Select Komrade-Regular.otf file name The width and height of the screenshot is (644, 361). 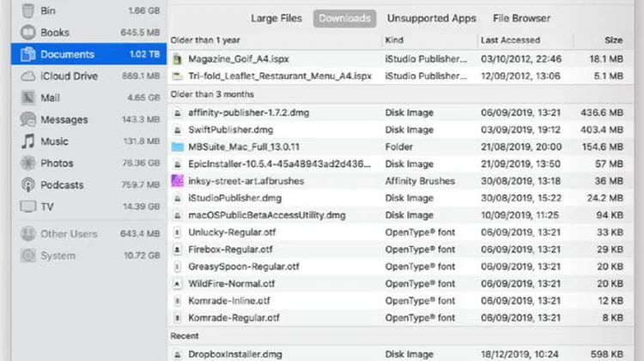(234, 318)
